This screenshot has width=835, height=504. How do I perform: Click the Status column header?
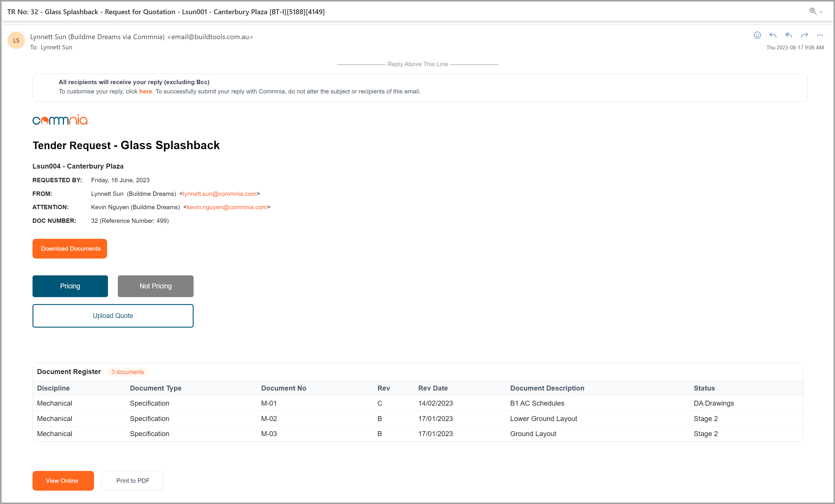704,388
